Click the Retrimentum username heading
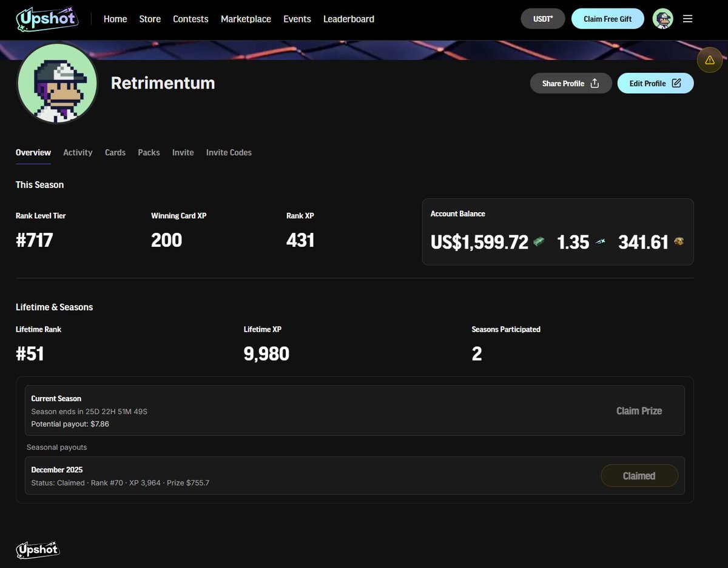This screenshot has width=728, height=568. (x=163, y=82)
